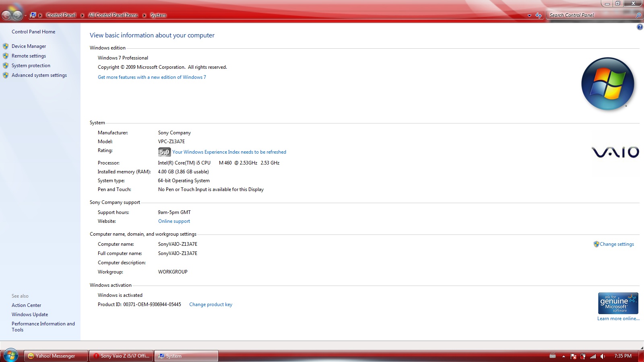
Task: Refresh Windows Experience Index via link
Action: [229, 152]
